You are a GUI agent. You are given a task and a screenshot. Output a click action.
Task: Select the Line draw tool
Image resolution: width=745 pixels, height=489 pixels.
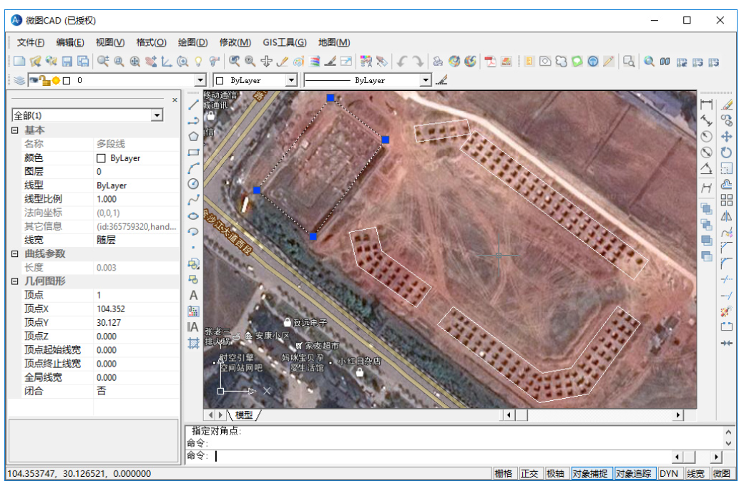click(x=193, y=103)
